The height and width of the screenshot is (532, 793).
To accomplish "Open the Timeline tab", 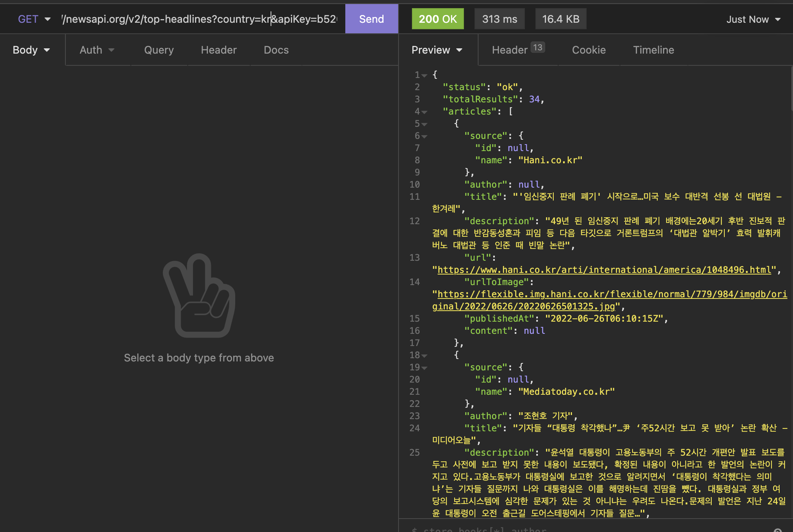I will [x=653, y=50].
